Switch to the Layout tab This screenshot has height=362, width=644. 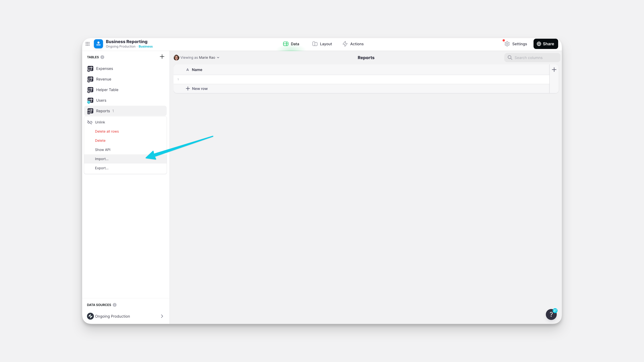click(322, 44)
